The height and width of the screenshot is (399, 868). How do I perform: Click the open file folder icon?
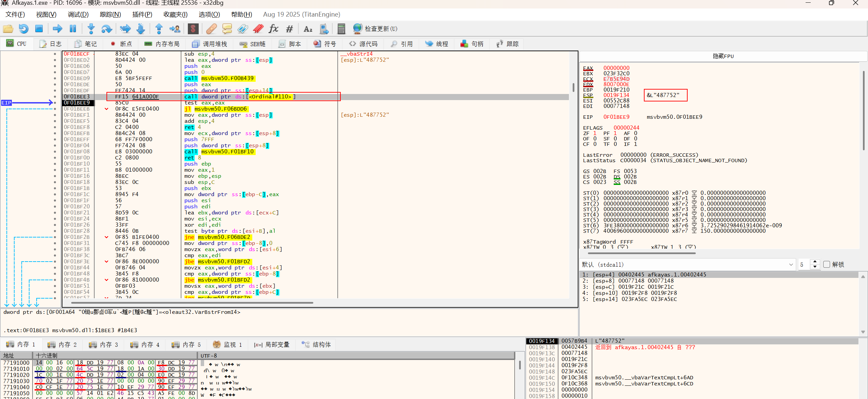[x=8, y=29]
